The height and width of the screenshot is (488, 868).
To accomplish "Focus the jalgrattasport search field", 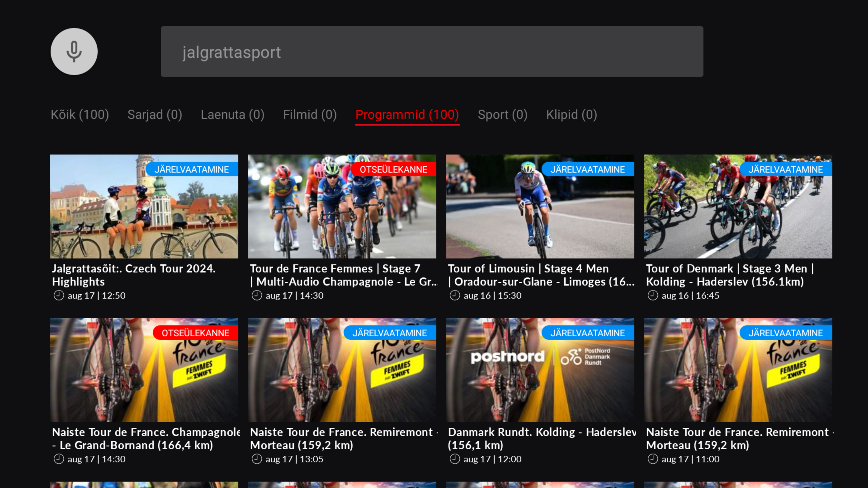I will 432,52.
